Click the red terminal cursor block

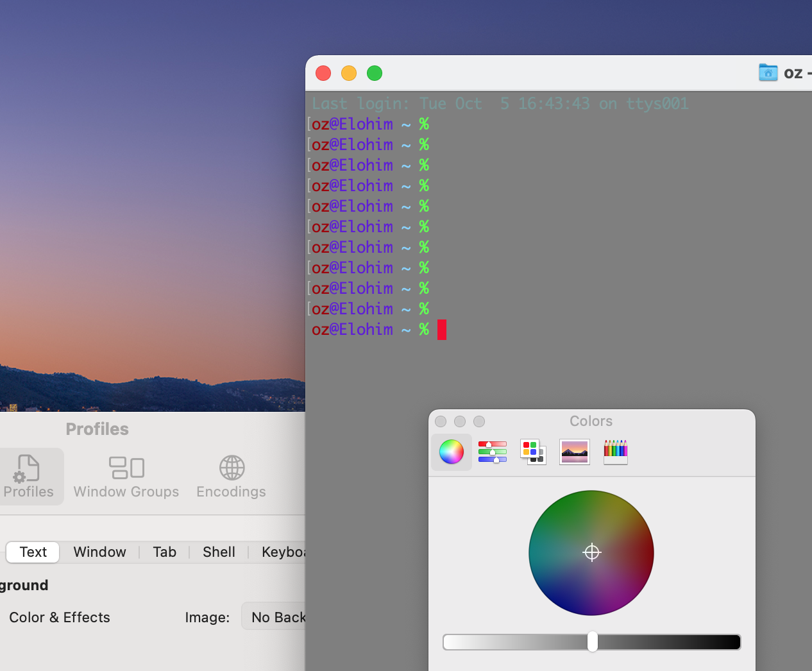[442, 330]
